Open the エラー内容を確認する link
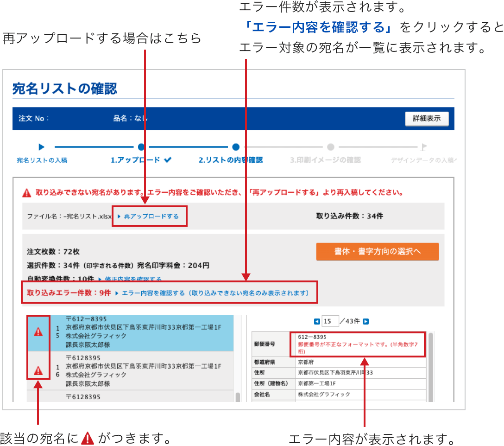Image resolution: width=504 pixels, height=446 pixels. (x=153, y=293)
